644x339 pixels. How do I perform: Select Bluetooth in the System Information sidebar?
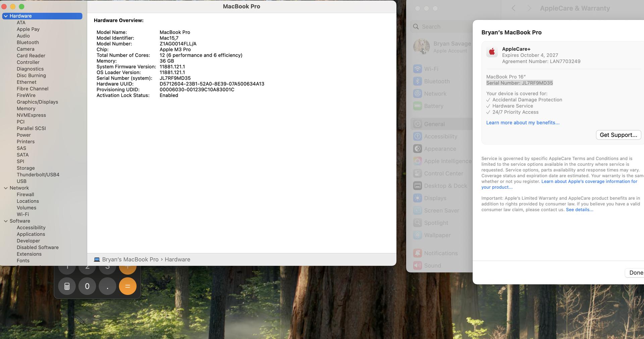pos(28,43)
